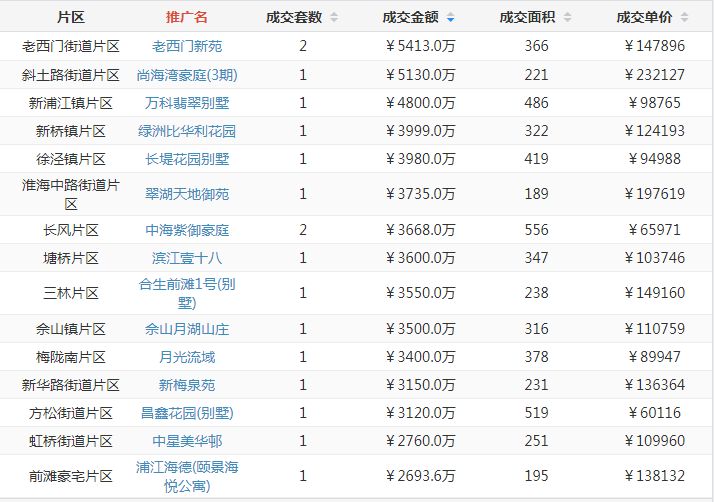Select the 前滩豪宅片区 cell
Viewport: 714px width, 502px height.
tap(71, 476)
